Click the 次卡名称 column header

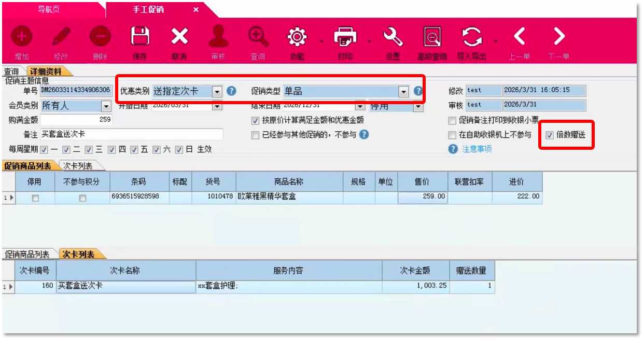(x=126, y=271)
